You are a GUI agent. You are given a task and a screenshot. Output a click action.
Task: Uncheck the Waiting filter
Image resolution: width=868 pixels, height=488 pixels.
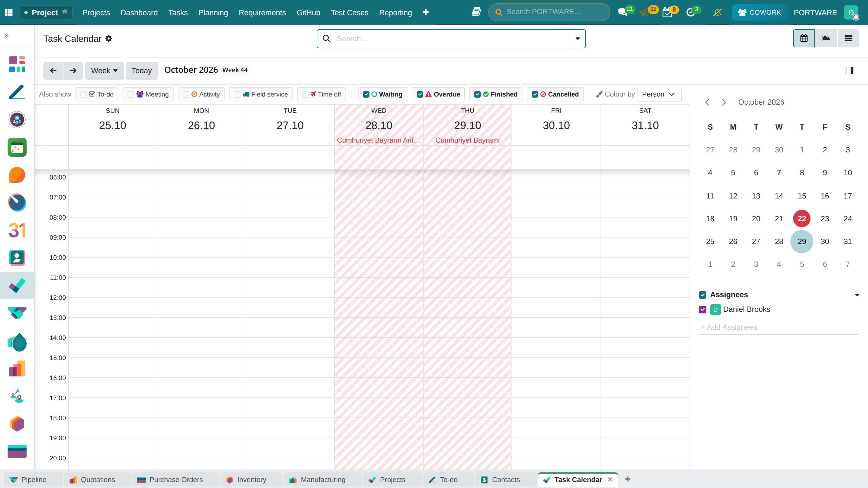366,94
